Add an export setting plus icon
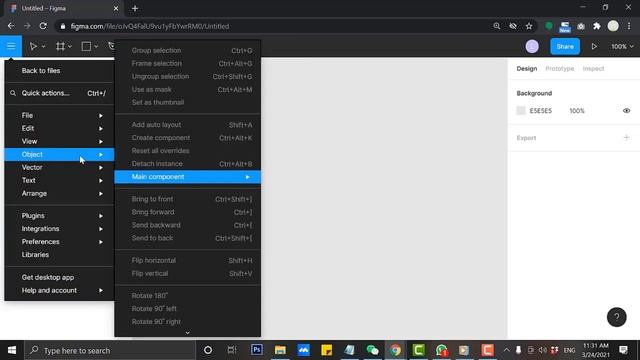The image size is (640, 360). (626, 138)
